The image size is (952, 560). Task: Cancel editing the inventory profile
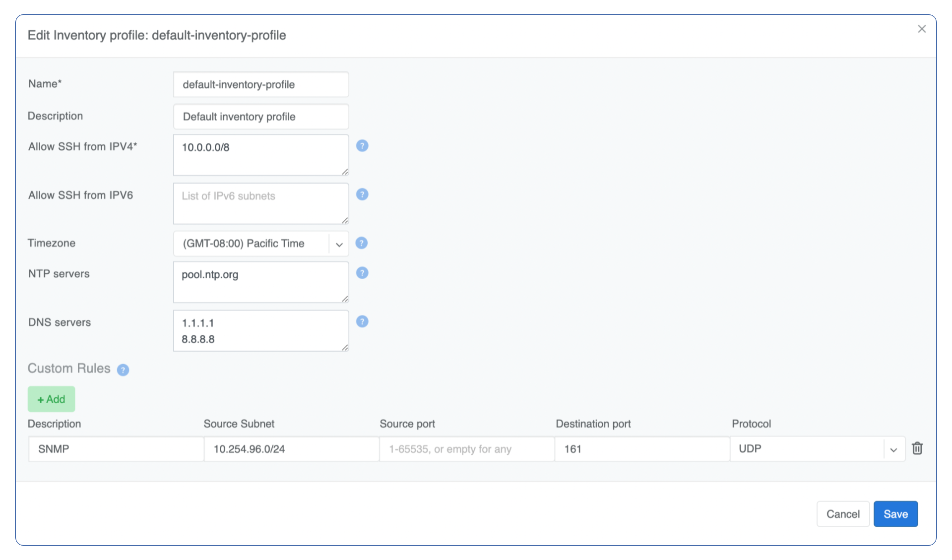[843, 514]
